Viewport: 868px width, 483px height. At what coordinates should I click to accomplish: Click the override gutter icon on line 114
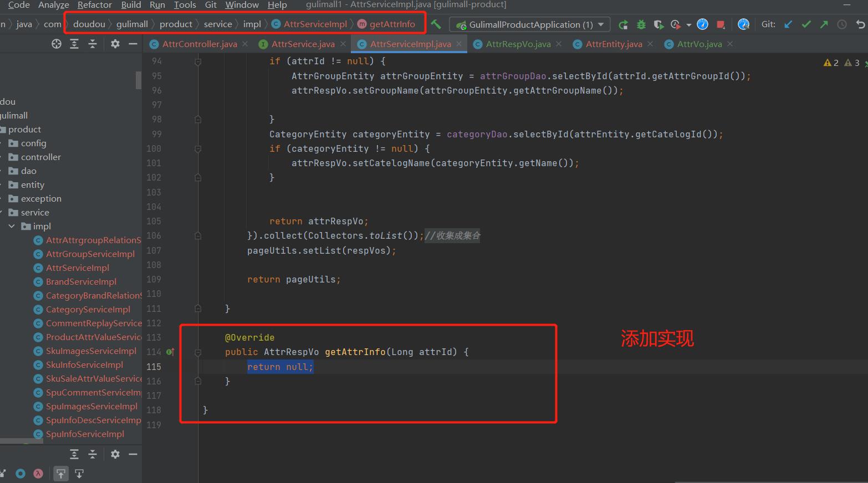coord(170,352)
